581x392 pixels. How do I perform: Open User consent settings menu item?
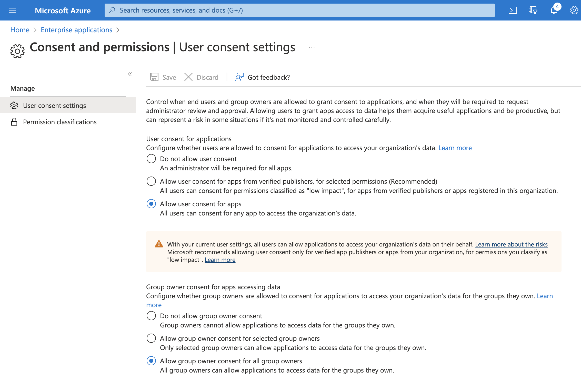point(68,105)
